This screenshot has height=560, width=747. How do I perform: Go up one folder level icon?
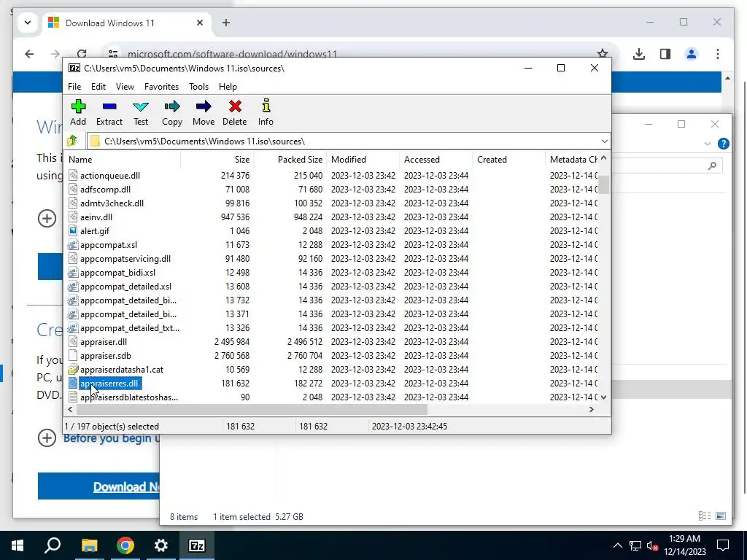pos(72,141)
